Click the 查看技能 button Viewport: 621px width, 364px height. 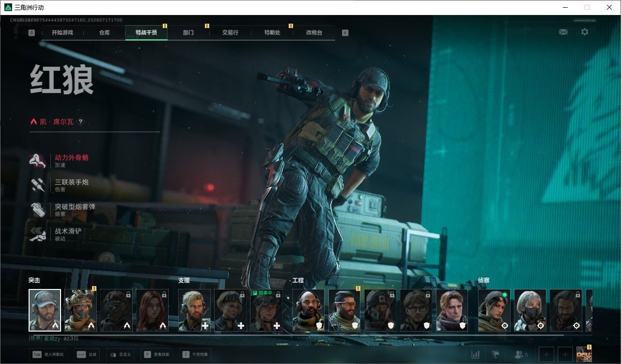point(156,355)
